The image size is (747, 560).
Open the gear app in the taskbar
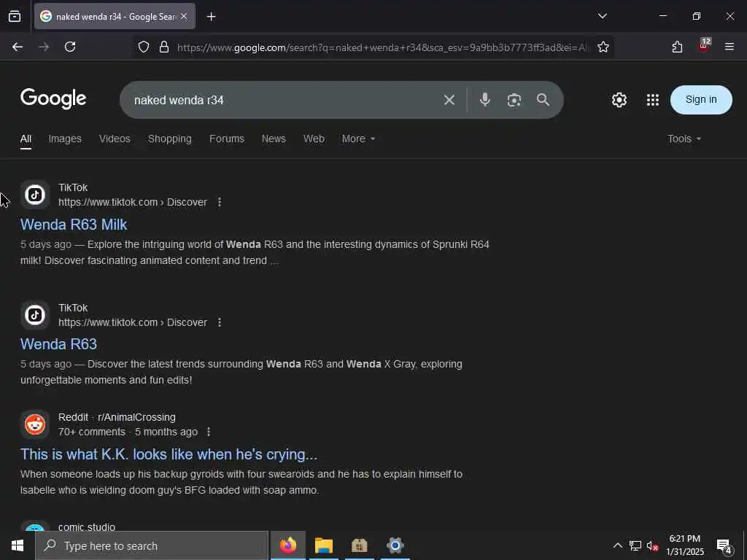click(x=395, y=545)
